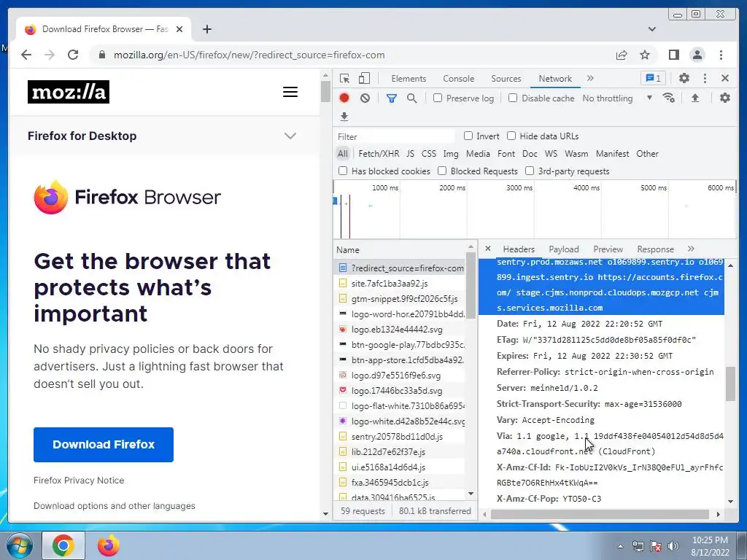The image size is (747, 560).
Task: Check 3rd-party requests option
Action: click(x=530, y=171)
